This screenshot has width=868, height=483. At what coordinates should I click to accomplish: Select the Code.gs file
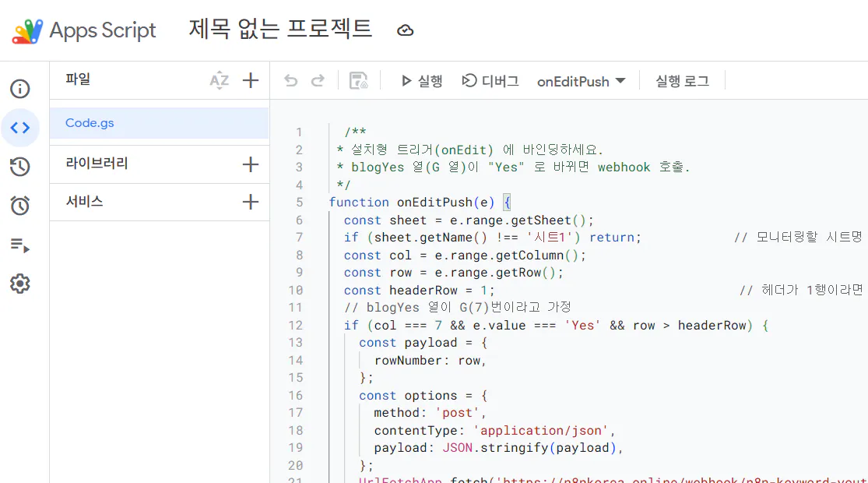160,123
